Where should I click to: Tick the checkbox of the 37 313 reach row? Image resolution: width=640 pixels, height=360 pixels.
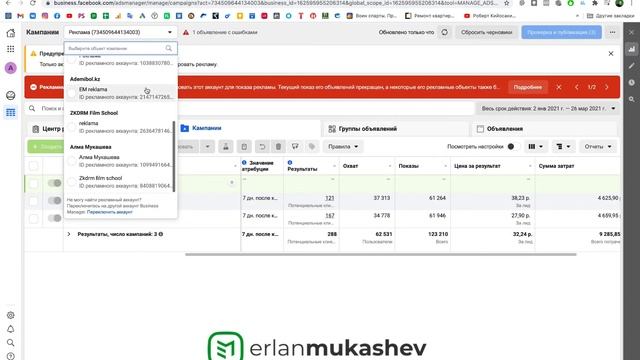coord(33,201)
